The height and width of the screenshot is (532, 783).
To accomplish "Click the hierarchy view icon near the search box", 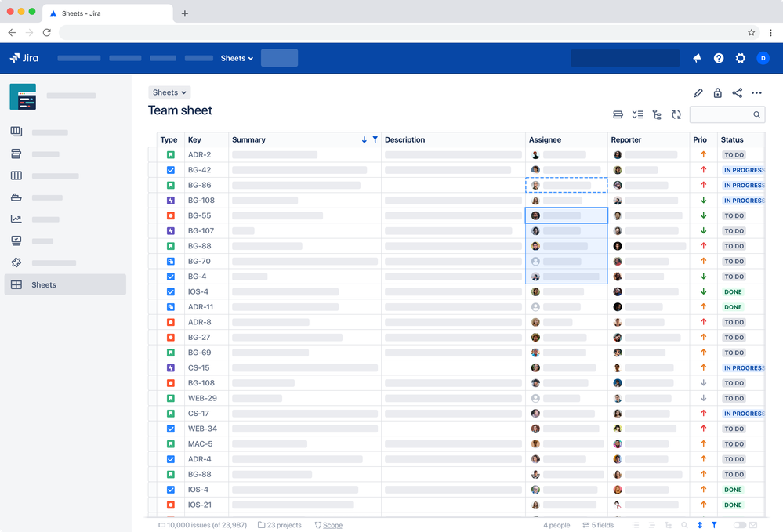I will (x=657, y=114).
